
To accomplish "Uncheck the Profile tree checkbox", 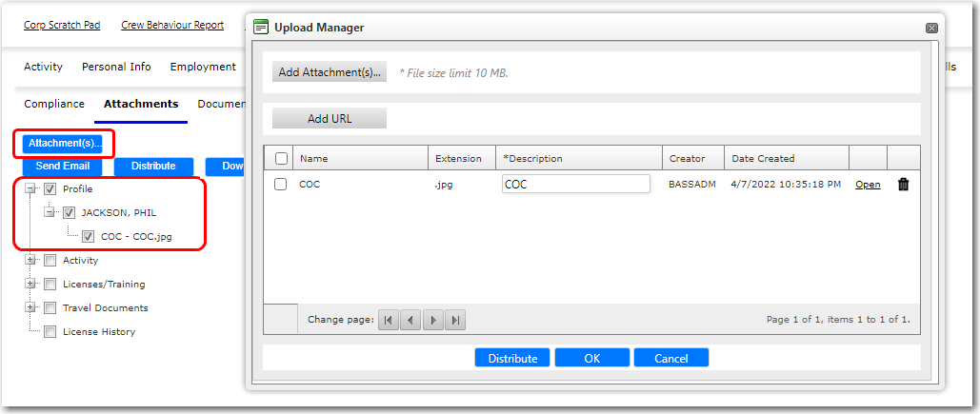I will pyautogui.click(x=50, y=189).
